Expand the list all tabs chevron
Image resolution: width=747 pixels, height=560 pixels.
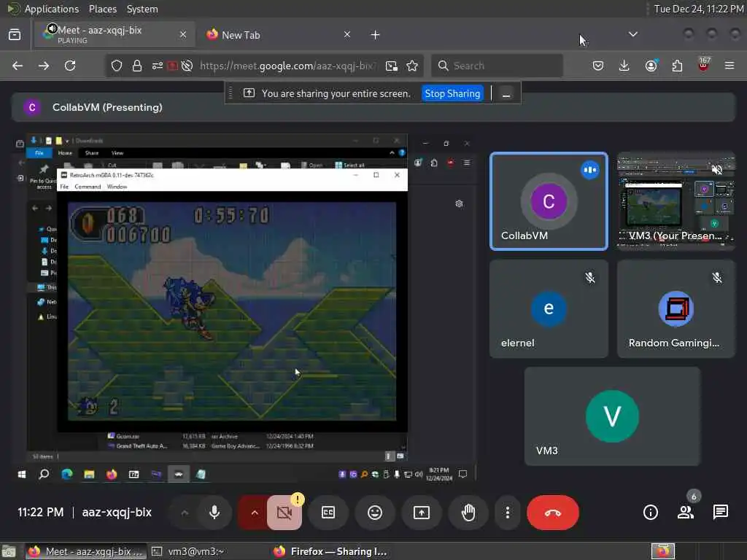click(x=633, y=34)
